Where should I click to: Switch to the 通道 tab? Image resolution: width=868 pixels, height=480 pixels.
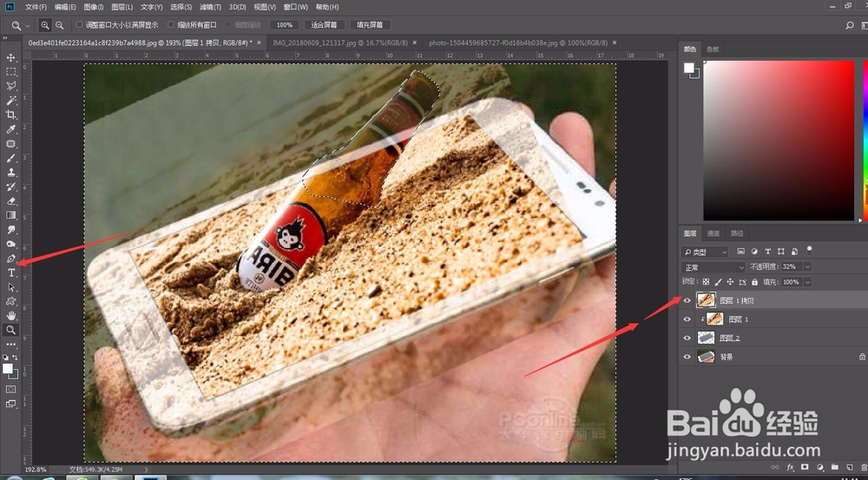point(713,233)
